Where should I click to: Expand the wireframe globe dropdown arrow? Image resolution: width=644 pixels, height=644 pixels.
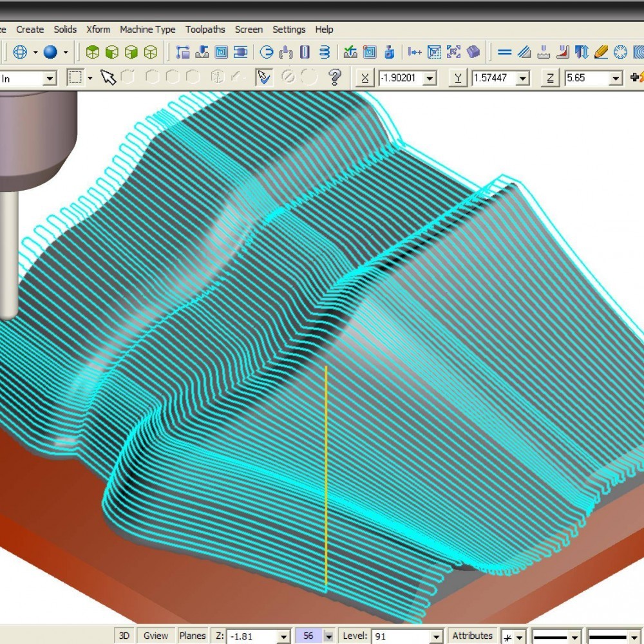(35, 52)
